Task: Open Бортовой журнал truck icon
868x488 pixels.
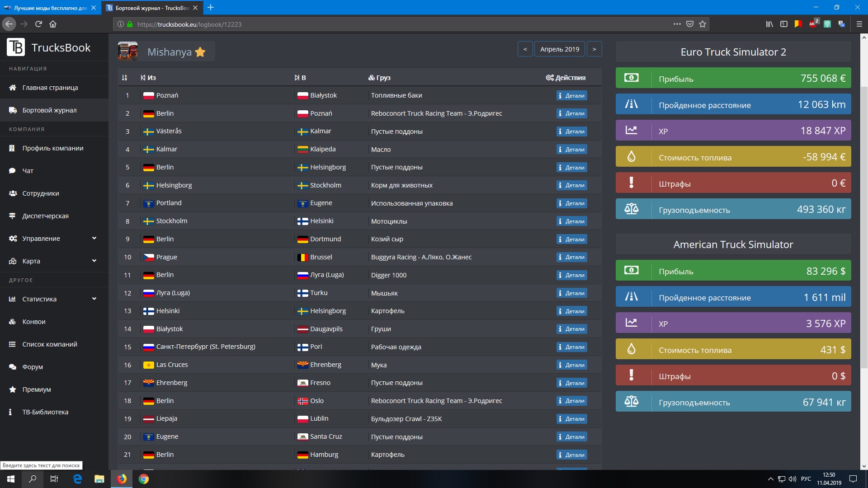Action: tap(12, 110)
